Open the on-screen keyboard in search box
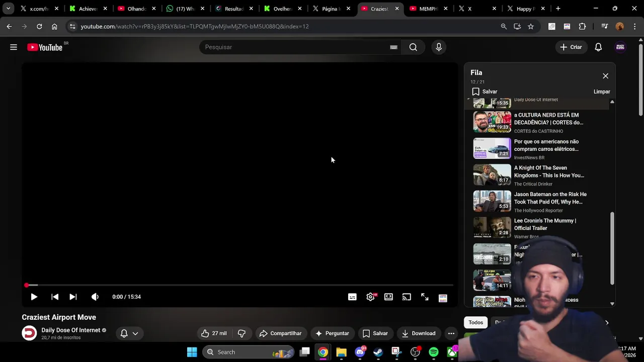 [x=393, y=47]
